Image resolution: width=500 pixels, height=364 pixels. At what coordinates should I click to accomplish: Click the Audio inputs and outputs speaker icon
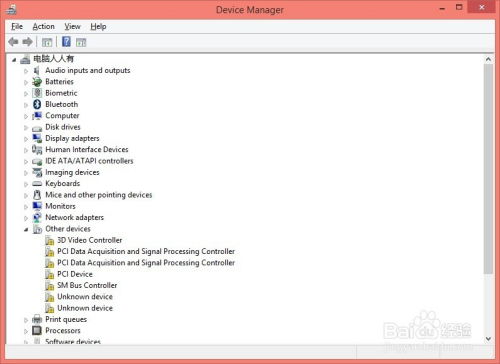pos(37,70)
